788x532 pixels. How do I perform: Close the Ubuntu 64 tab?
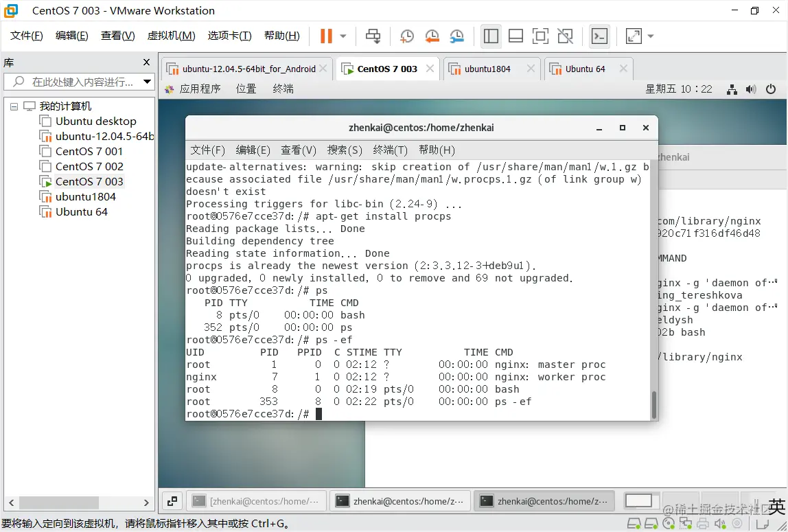tap(623, 69)
